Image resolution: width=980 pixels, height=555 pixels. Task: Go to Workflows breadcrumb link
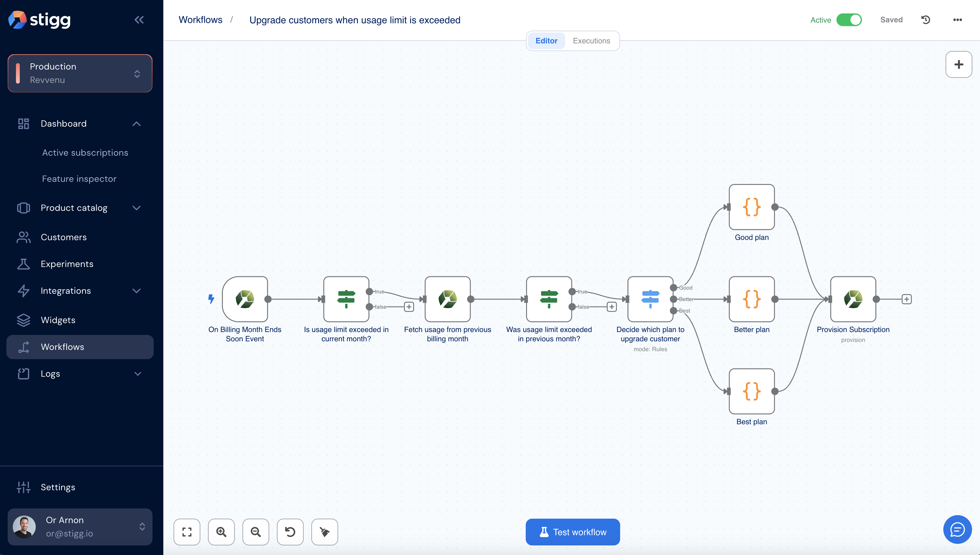[200, 20]
